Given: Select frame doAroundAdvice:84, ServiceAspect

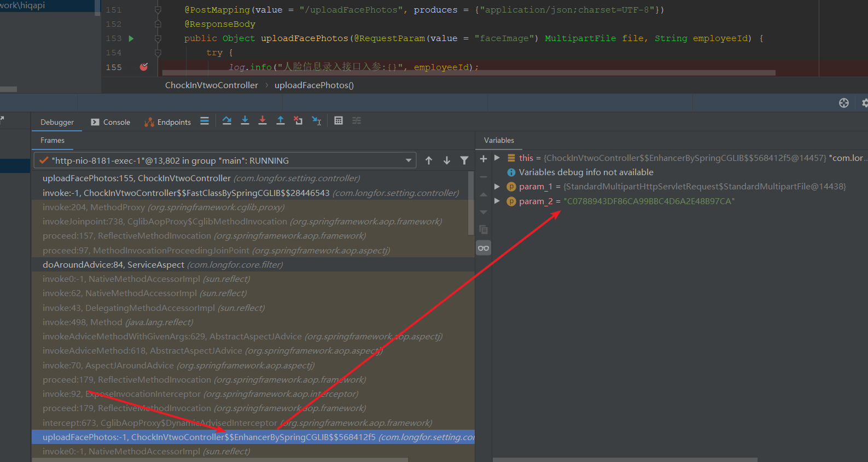Looking at the screenshot, I should click(x=253, y=264).
